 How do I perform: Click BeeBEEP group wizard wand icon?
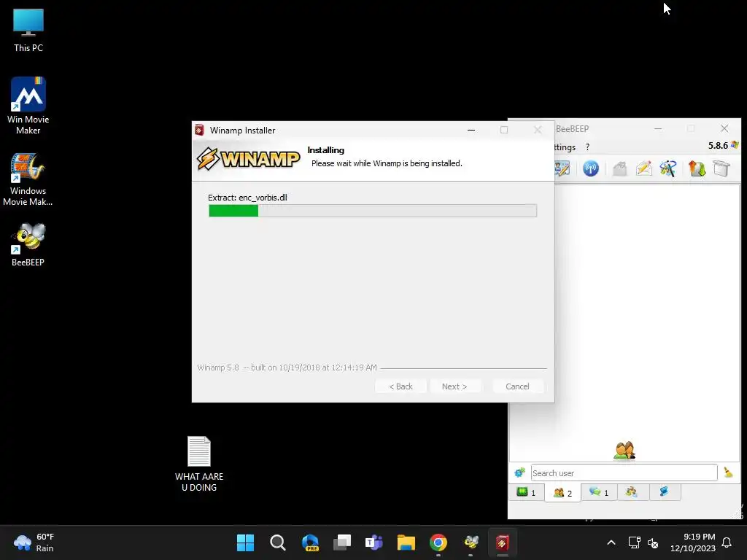[668, 168]
